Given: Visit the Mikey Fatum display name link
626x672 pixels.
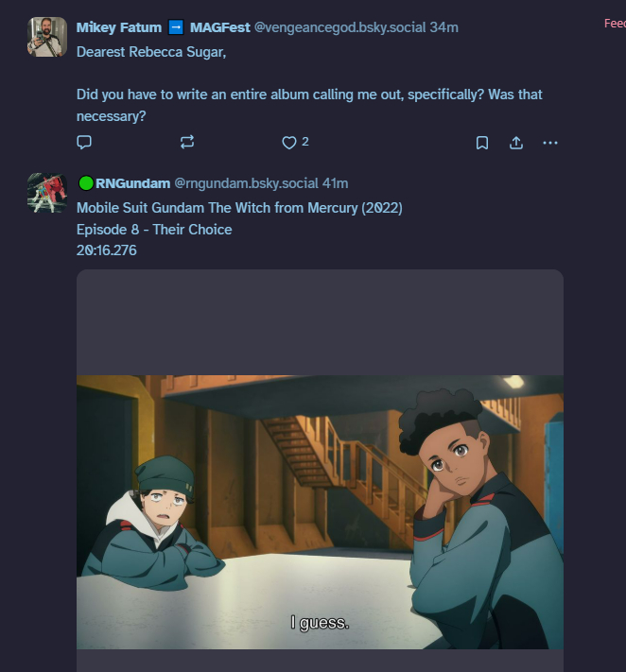Looking at the screenshot, I should pyautogui.click(x=119, y=27).
